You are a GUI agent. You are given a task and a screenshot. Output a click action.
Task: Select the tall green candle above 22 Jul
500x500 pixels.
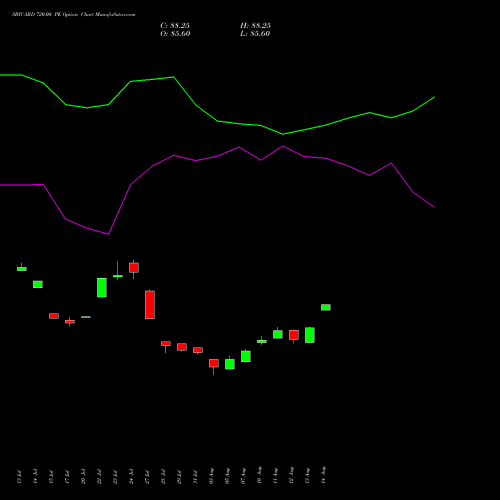click(102, 287)
